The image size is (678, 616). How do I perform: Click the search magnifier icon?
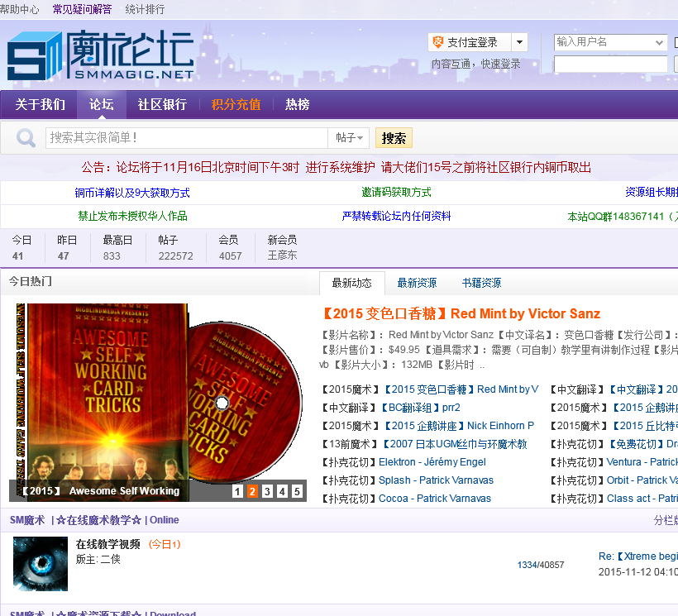(x=26, y=138)
